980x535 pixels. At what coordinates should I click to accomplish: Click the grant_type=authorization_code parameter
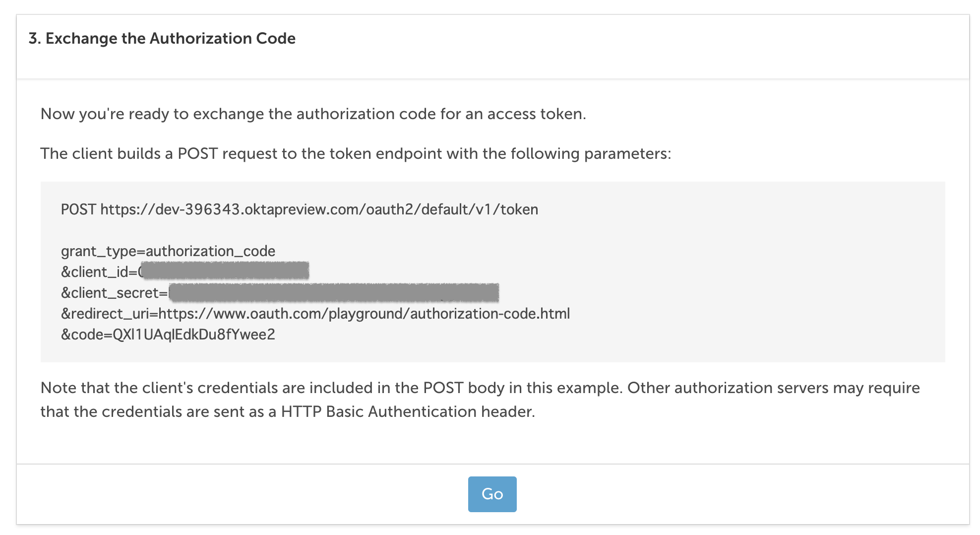[x=168, y=251]
